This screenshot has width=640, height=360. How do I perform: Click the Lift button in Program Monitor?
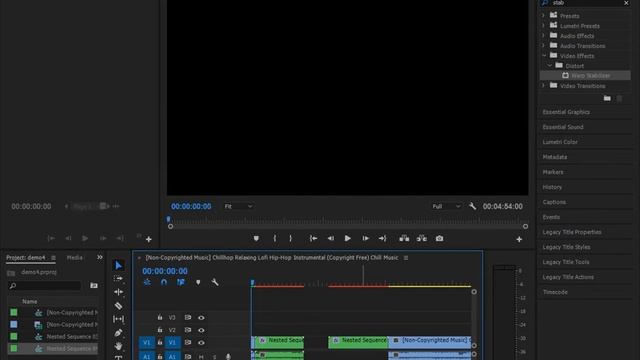404,238
